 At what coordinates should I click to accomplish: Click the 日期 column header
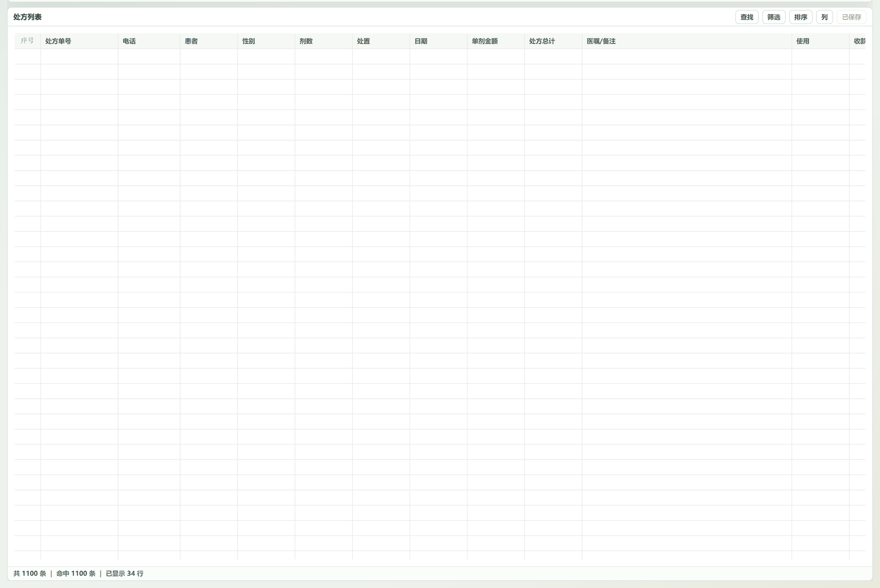point(439,41)
